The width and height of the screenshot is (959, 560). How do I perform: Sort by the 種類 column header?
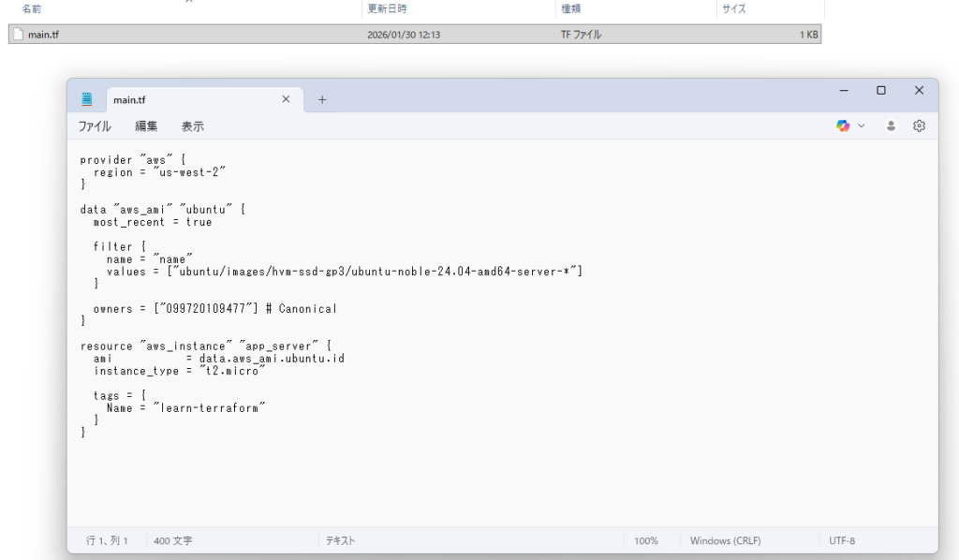tap(570, 8)
